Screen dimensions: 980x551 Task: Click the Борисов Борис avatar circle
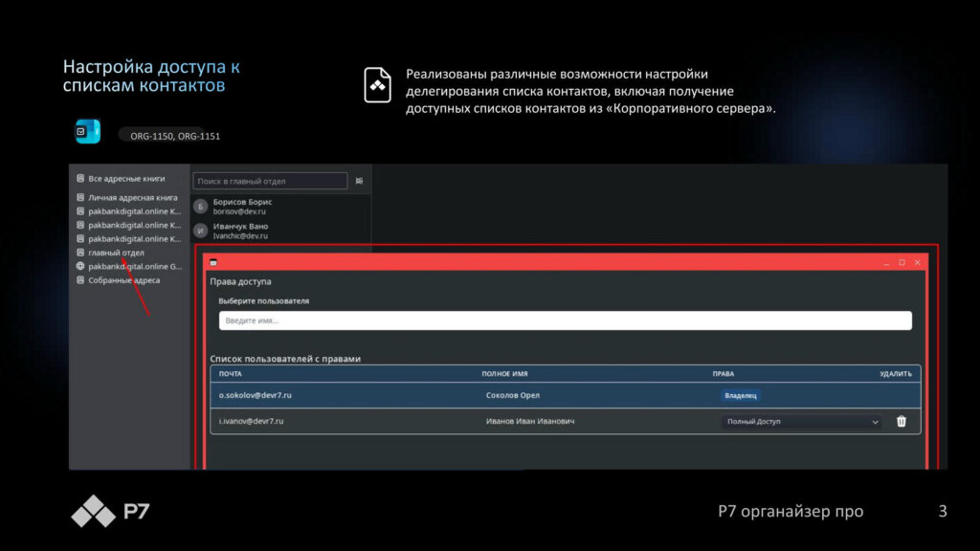[x=201, y=207]
